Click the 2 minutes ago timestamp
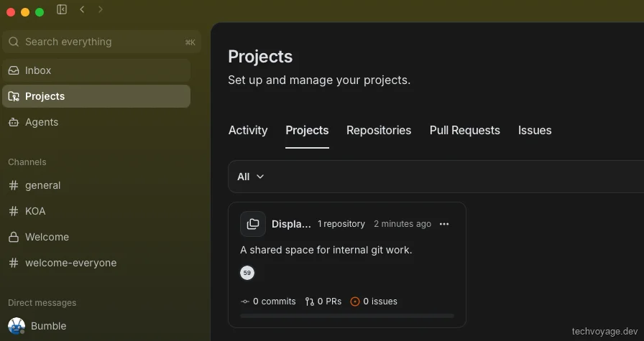The height and width of the screenshot is (341, 644). (402, 224)
